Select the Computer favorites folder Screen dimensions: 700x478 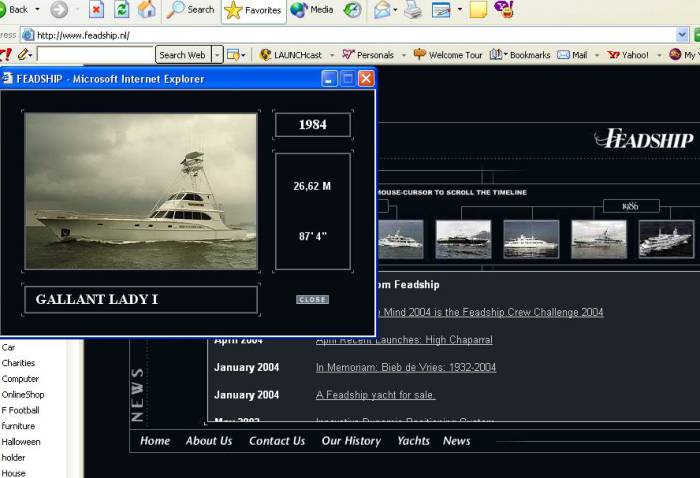20,378
